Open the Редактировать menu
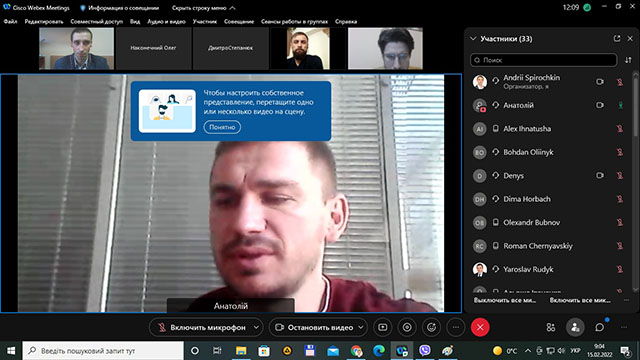640x360 pixels. [x=44, y=21]
